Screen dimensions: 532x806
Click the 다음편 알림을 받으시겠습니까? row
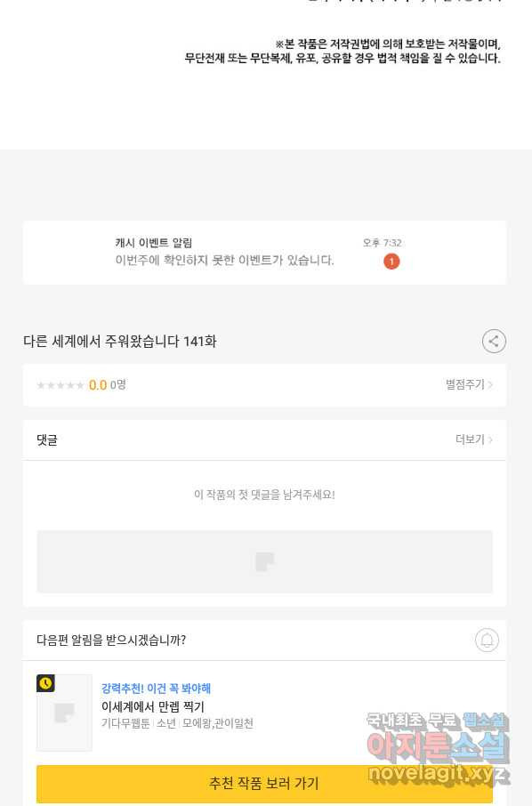click(265, 641)
